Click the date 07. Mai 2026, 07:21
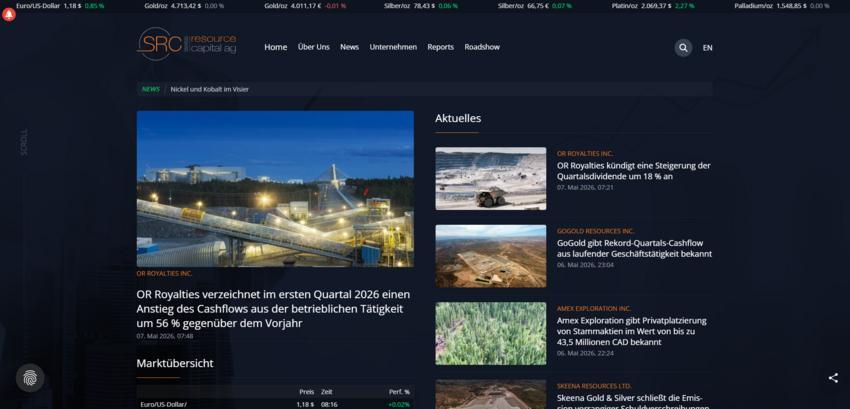The width and height of the screenshot is (850, 409). [x=585, y=187]
